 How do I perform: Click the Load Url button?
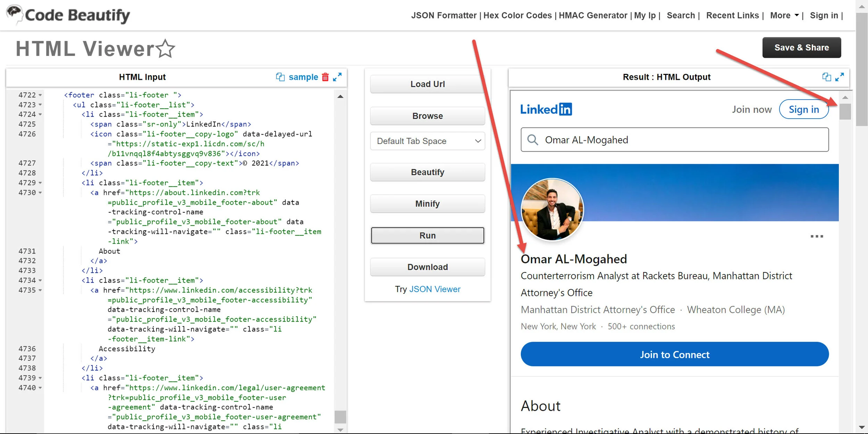pyautogui.click(x=427, y=84)
